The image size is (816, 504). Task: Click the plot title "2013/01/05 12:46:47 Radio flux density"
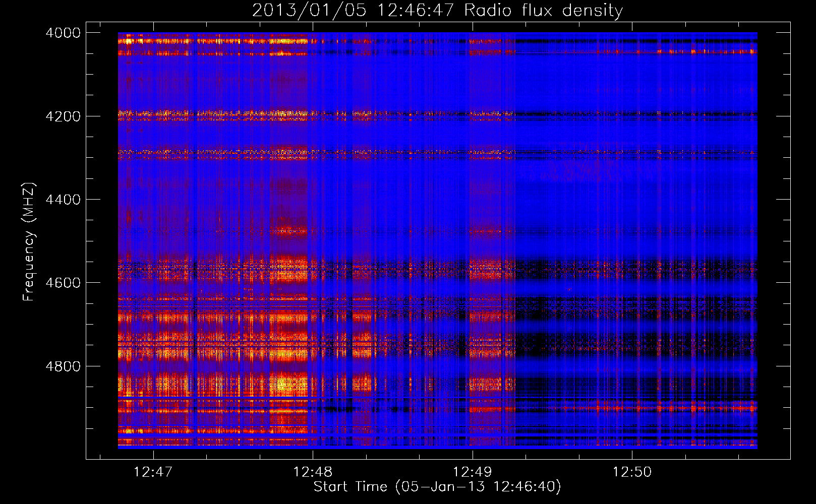click(x=437, y=10)
